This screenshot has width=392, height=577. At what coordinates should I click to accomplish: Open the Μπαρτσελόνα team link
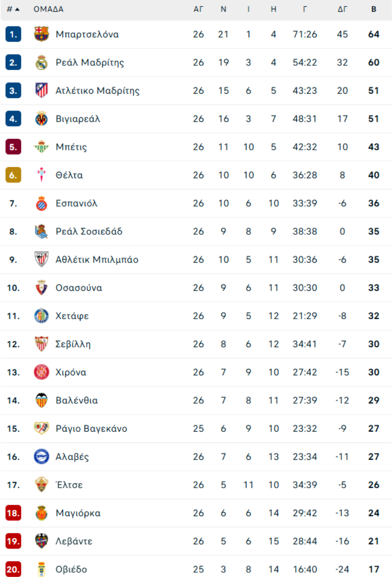point(87,34)
